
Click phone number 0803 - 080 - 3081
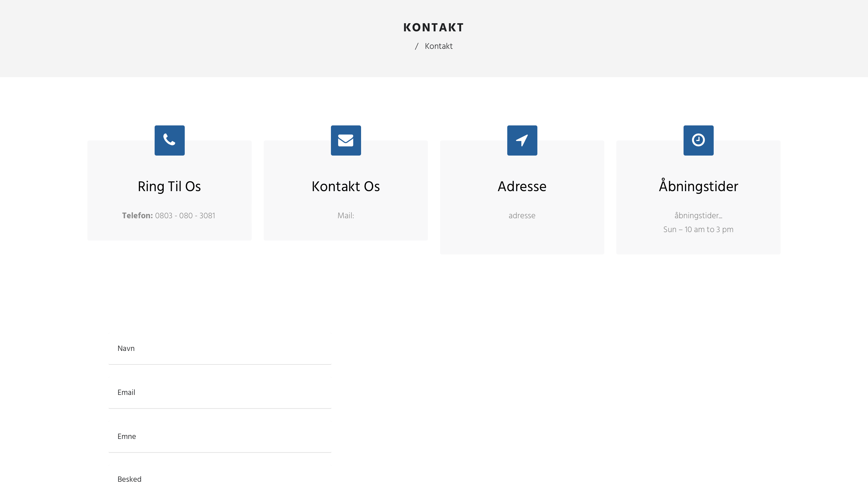coord(185,216)
